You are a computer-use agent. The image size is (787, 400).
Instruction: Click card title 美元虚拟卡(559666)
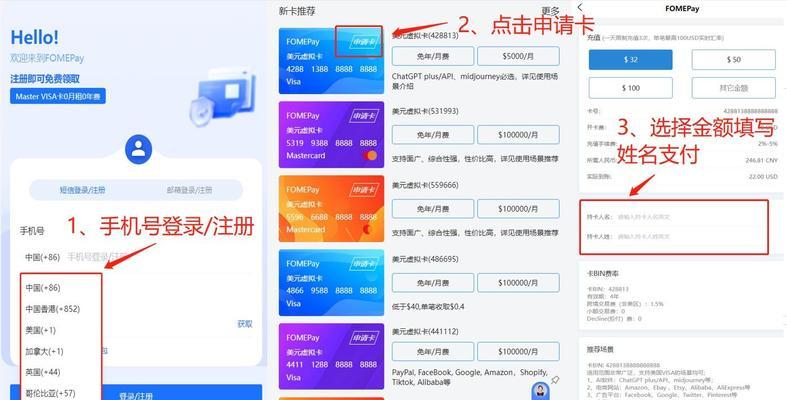pyautogui.click(x=425, y=185)
